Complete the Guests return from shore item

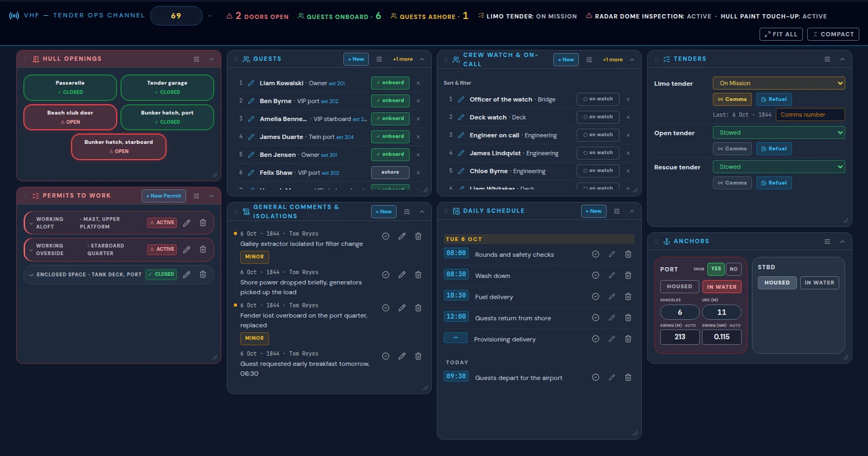click(596, 318)
